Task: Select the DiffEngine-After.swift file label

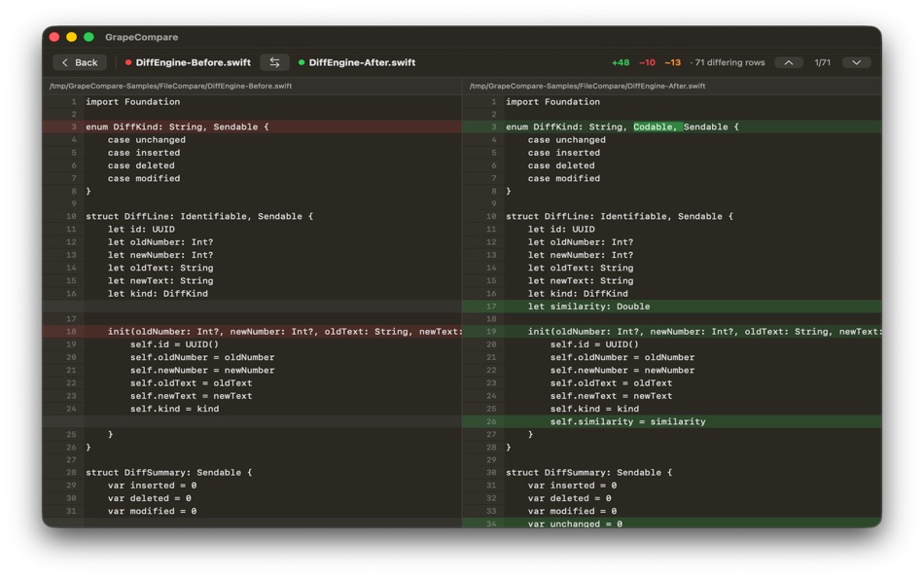Action: pos(362,62)
